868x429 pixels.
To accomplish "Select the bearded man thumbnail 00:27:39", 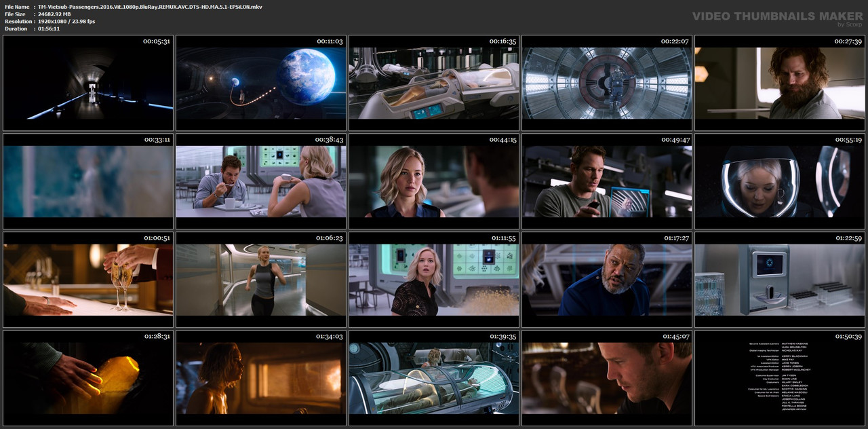I will point(780,83).
